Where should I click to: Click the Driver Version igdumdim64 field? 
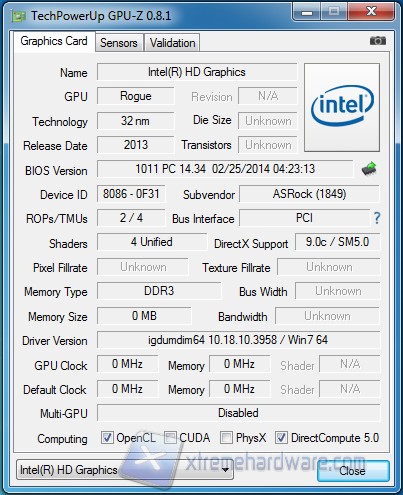(x=238, y=340)
